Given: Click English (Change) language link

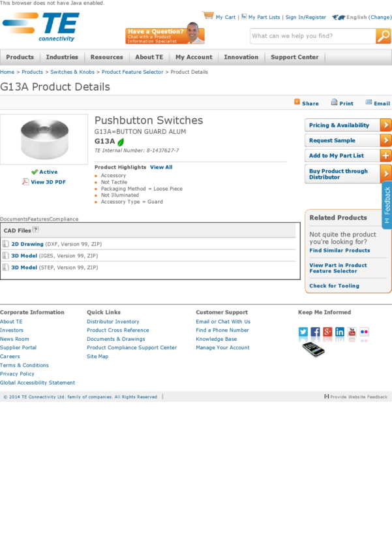Looking at the screenshot, I should click(369, 17).
